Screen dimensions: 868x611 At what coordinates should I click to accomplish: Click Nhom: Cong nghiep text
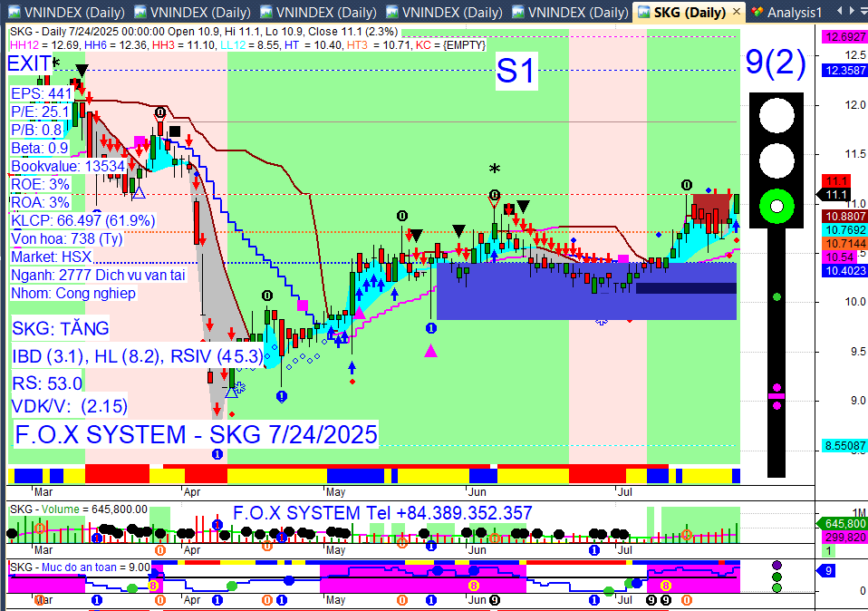point(73,293)
